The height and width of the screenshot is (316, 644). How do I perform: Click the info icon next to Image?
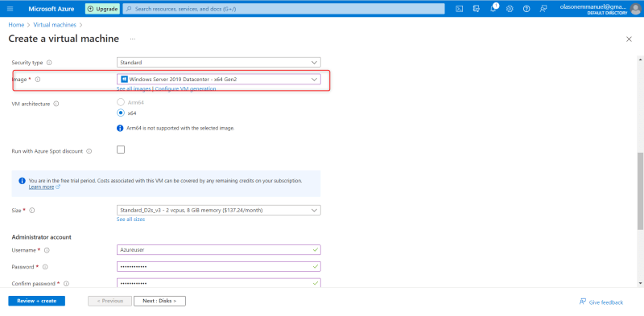[38, 80]
